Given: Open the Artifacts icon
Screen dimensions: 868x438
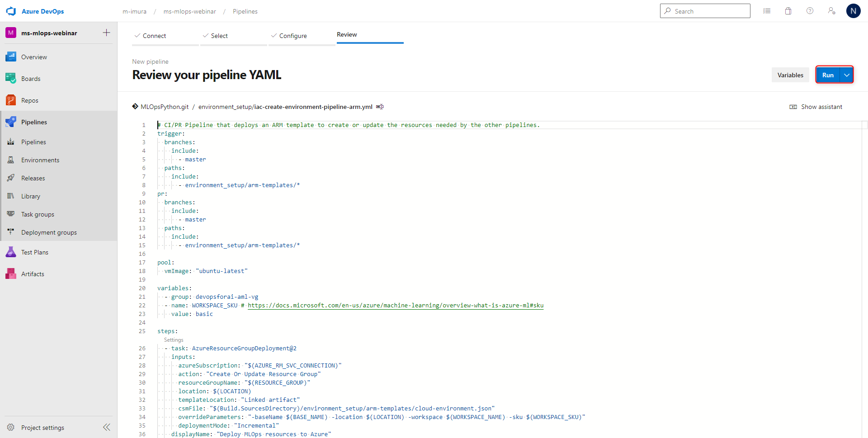Looking at the screenshot, I should click(11, 274).
